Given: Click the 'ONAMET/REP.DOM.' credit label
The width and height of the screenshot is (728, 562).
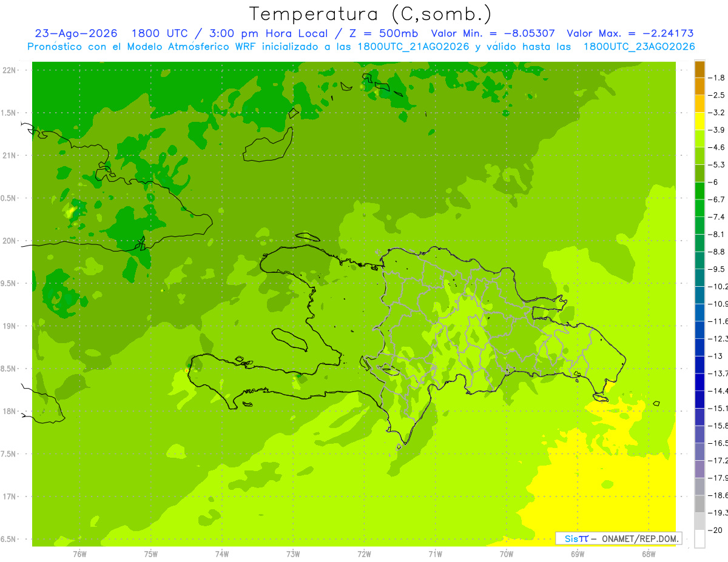Looking at the screenshot, I should coord(641,538).
